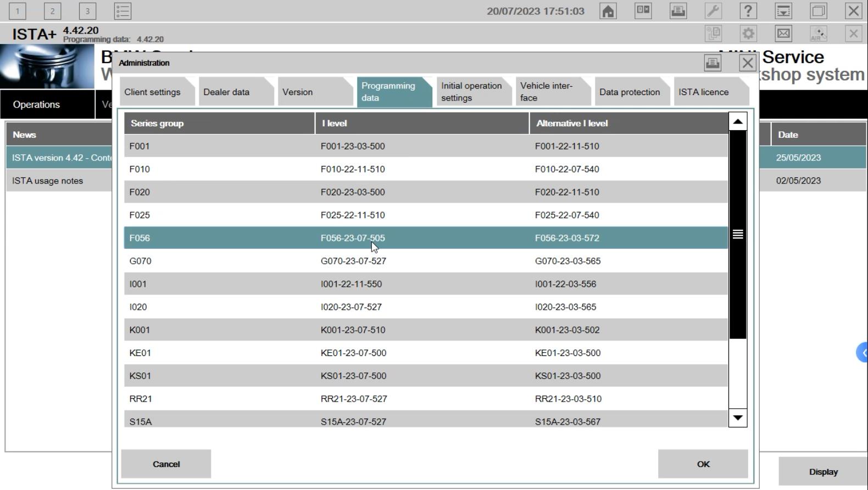The height and width of the screenshot is (490, 868).
Task: Switch to the Vehicle interface tab
Action: tap(553, 92)
